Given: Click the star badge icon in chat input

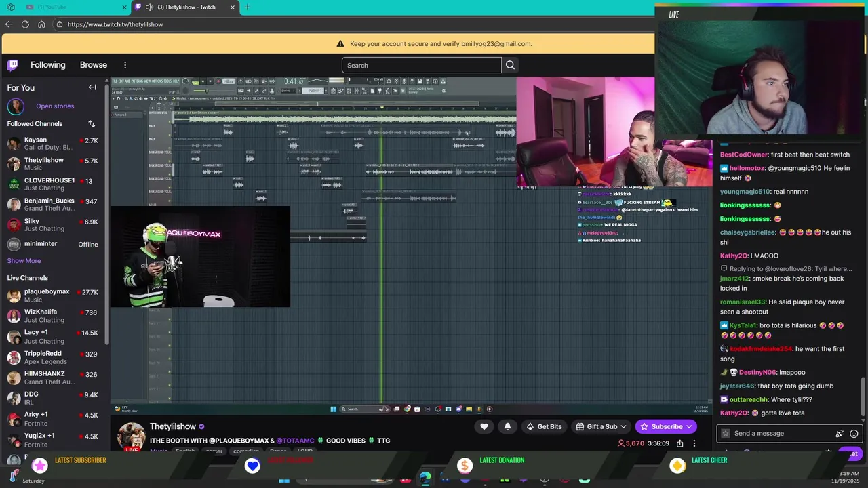Looking at the screenshot, I should point(726,434).
